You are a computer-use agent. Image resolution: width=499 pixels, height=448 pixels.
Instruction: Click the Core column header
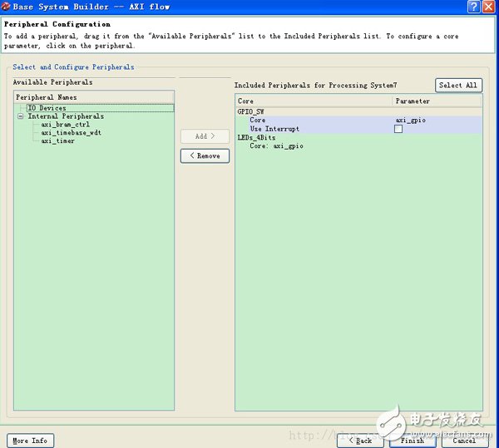point(246,101)
